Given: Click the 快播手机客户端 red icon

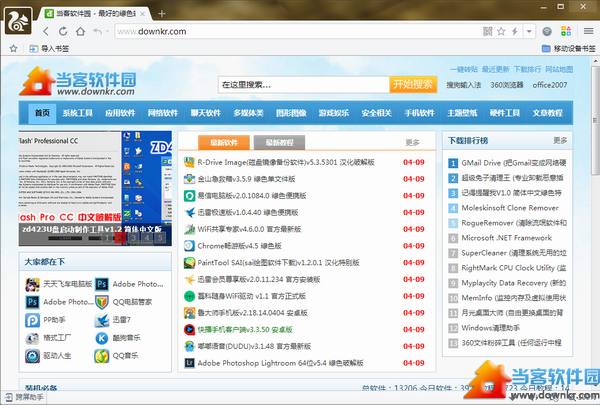Looking at the screenshot, I should (x=189, y=330).
